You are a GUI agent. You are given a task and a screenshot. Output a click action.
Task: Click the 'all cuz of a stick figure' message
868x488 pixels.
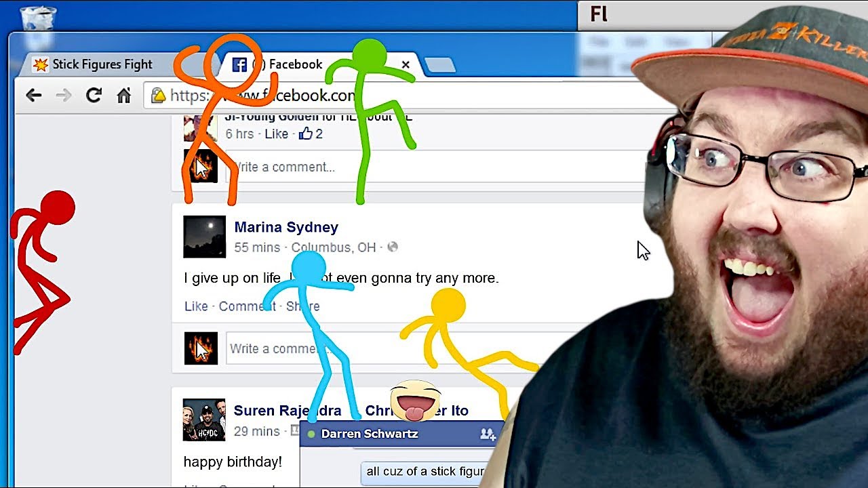pos(426,471)
